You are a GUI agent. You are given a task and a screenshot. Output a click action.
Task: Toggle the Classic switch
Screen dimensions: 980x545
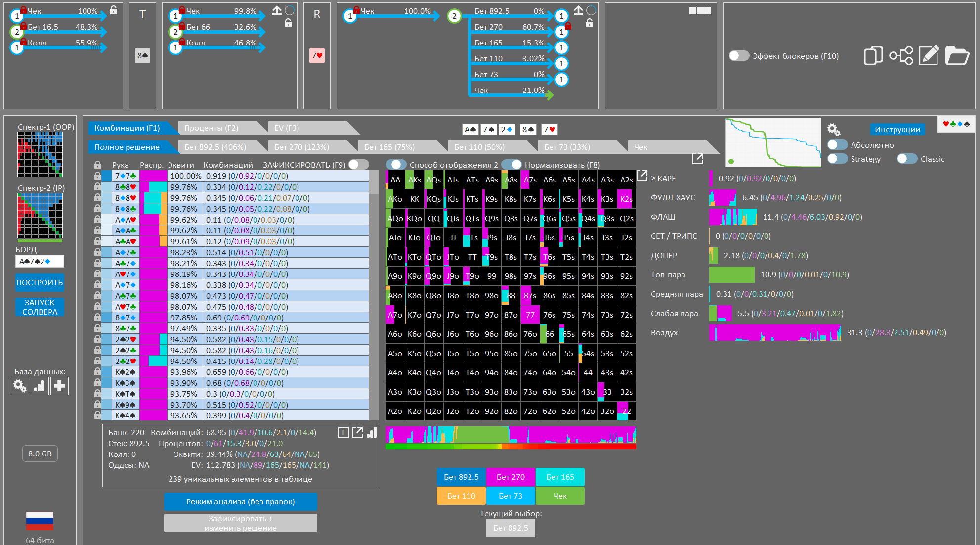point(907,159)
